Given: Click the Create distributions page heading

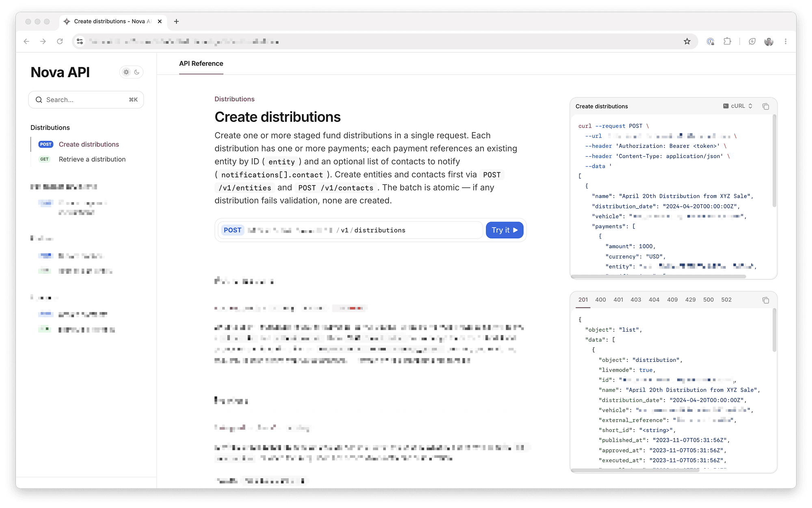Looking at the screenshot, I should coord(277,117).
